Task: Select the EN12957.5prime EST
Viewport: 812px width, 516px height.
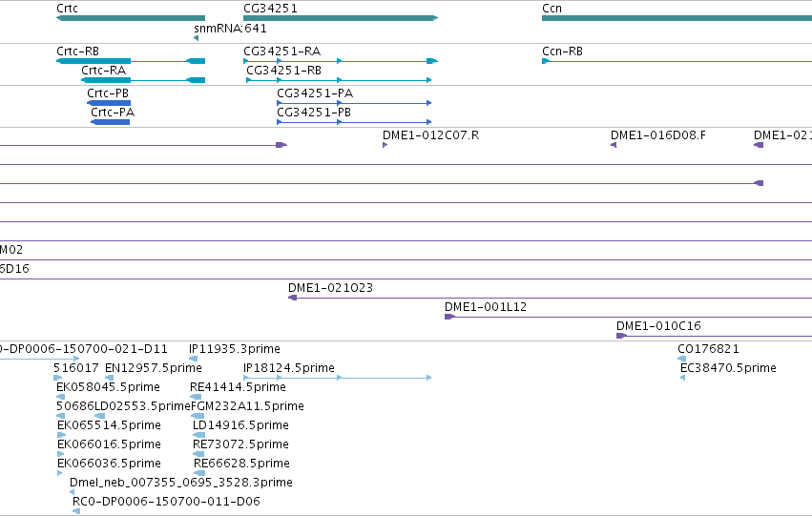Action: (x=110, y=378)
